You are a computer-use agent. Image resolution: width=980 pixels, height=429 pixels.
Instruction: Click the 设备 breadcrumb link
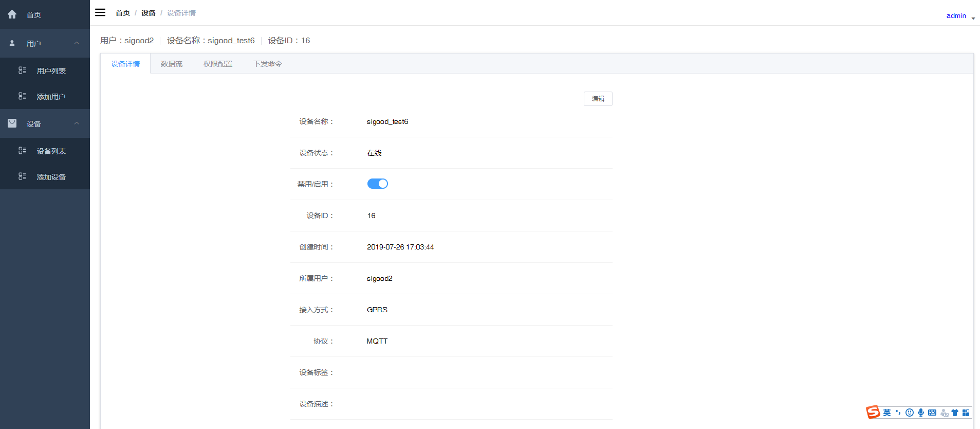coord(149,13)
